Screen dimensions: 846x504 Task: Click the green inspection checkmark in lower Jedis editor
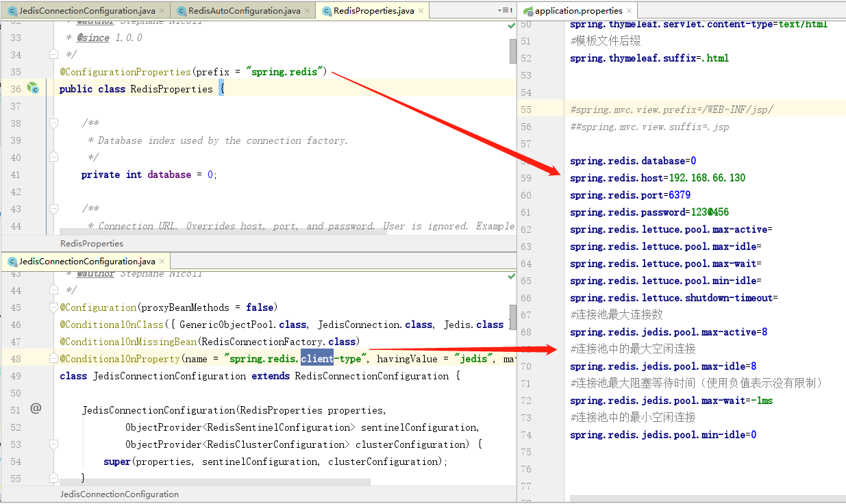click(x=511, y=277)
